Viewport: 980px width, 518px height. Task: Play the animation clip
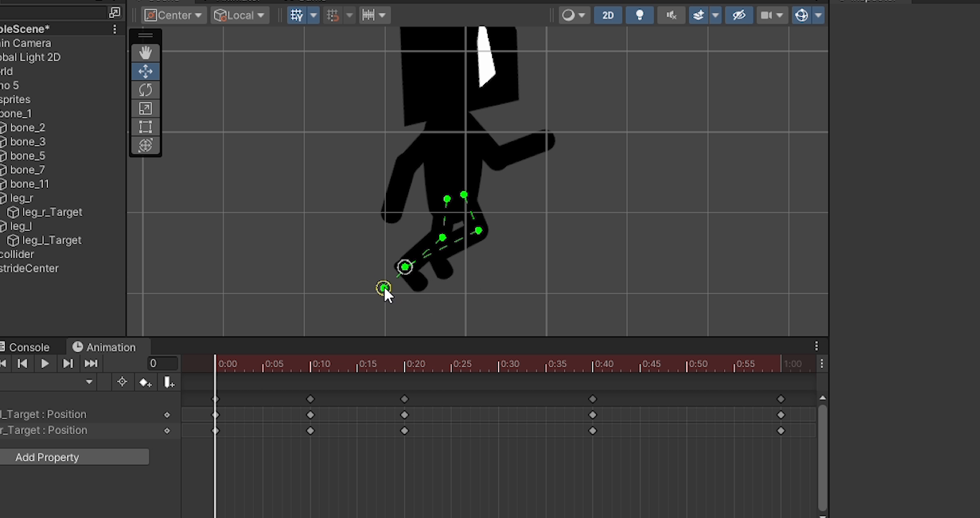click(x=44, y=364)
